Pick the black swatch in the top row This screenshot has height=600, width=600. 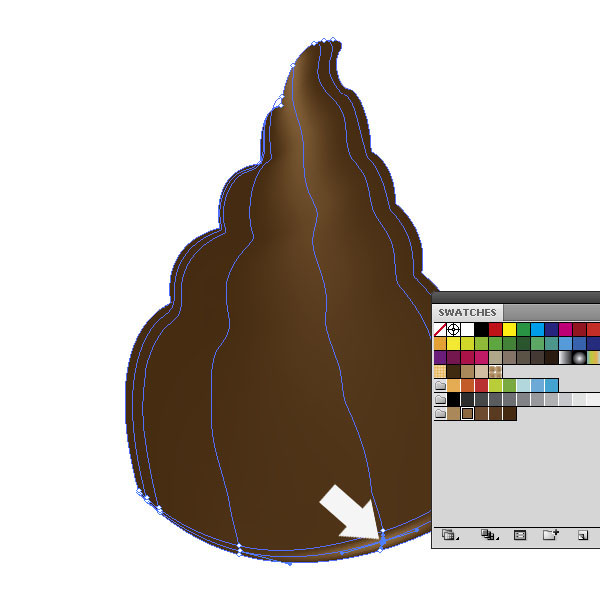(x=481, y=329)
